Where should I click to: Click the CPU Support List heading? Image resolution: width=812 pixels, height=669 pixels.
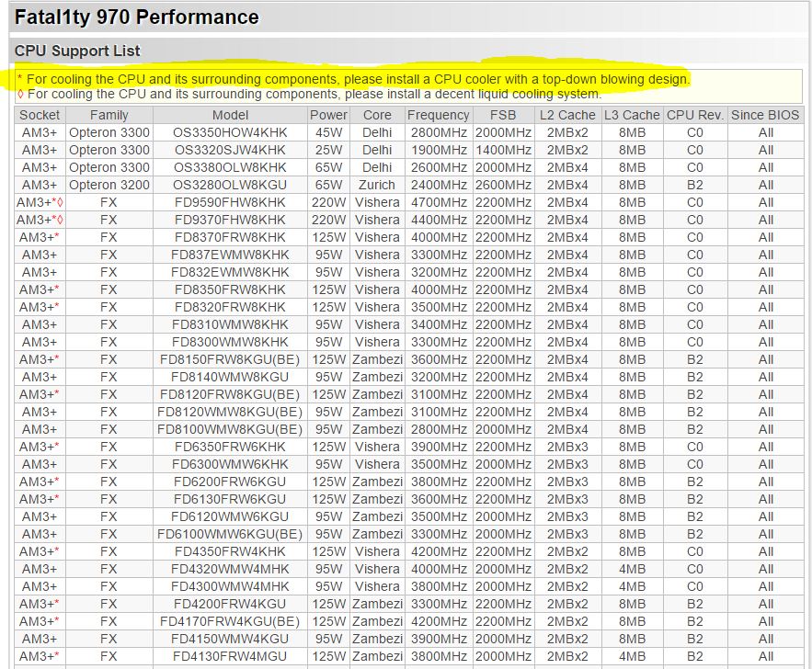click(77, 51)
